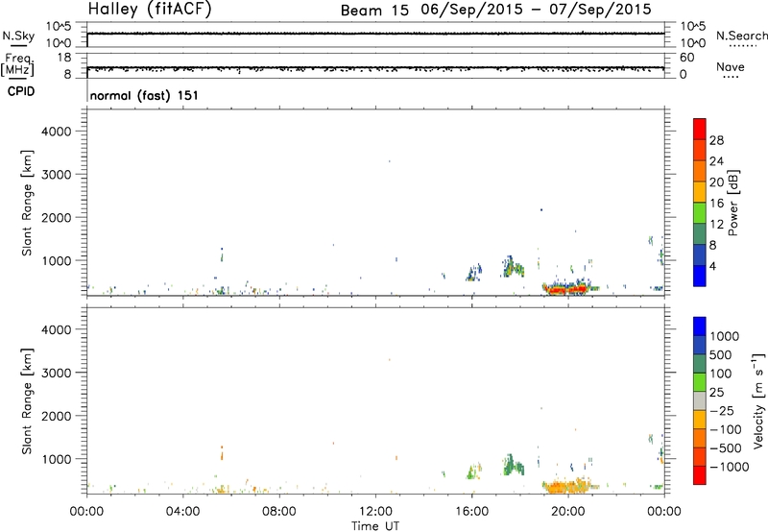Click the Power color bar segment between 4 and 8
This screenshot has height=532, width=768.
pos(700,255)
